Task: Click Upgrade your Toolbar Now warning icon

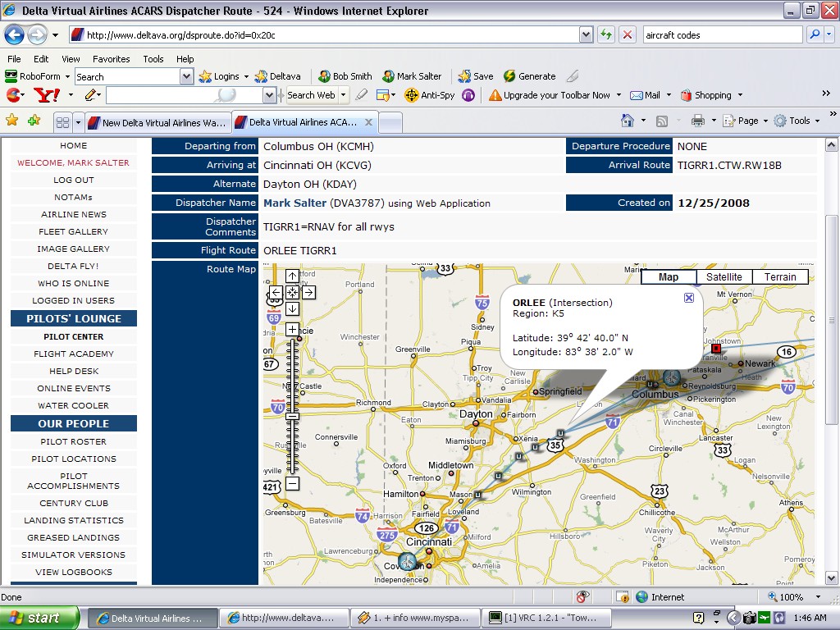Action: (495, 95)
